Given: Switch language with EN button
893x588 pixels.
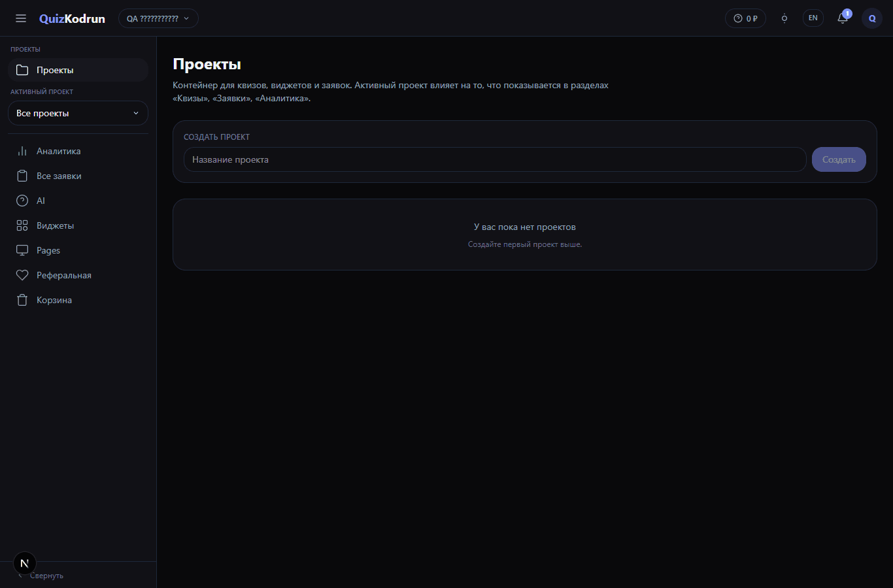Looking at the screenshot, I should (813, 18).
